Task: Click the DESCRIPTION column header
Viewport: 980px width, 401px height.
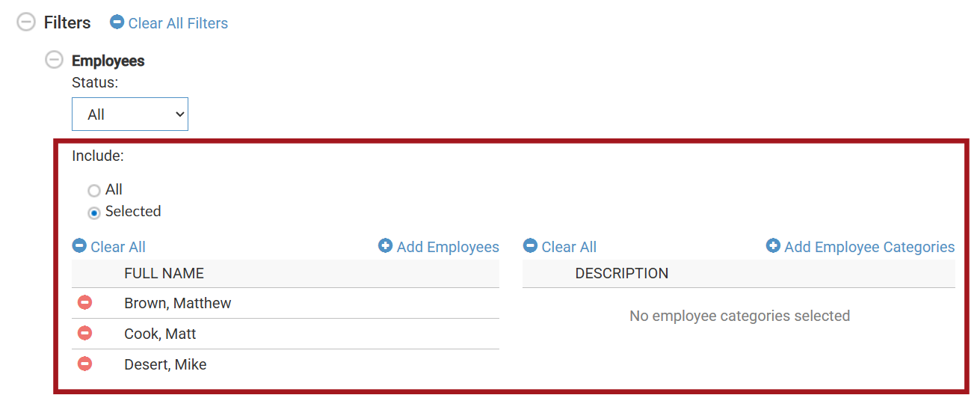Action: 622,273
